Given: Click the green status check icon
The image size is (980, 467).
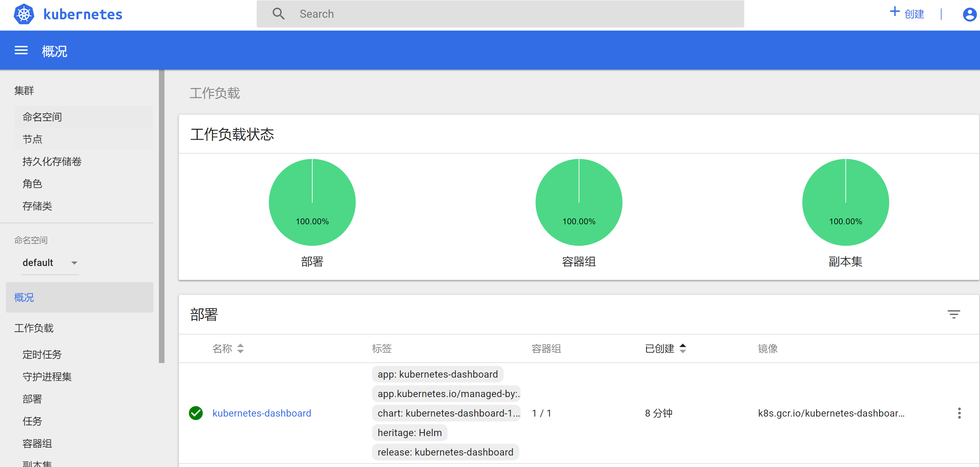Looking at the screenshot, I should point(195,413).
